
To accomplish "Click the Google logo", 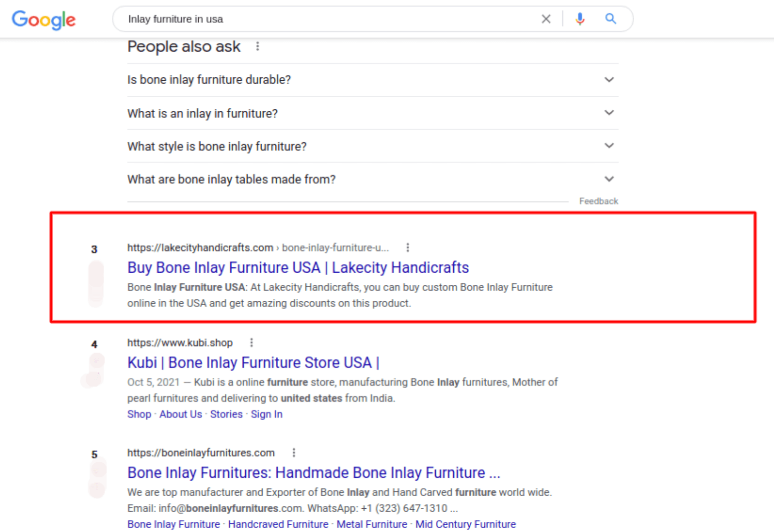I will pyautogui.click(x=44, y=20).
